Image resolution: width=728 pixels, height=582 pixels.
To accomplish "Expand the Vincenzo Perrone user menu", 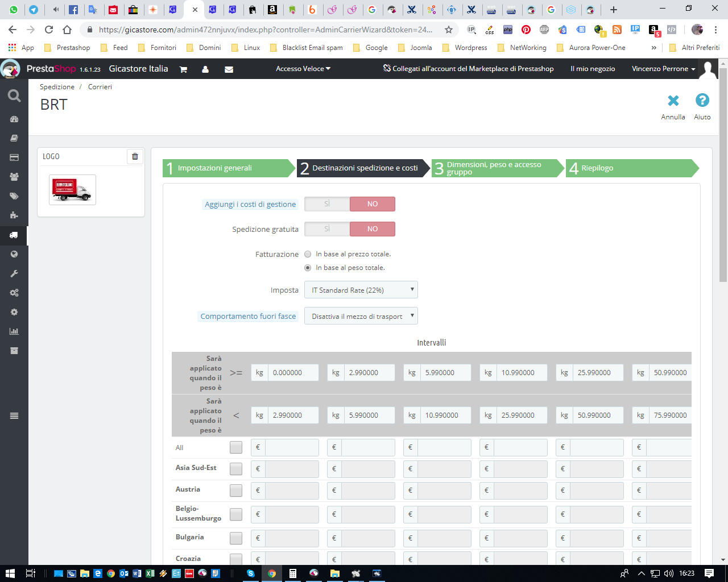I will pyautogui.click(x=664, y=69).
